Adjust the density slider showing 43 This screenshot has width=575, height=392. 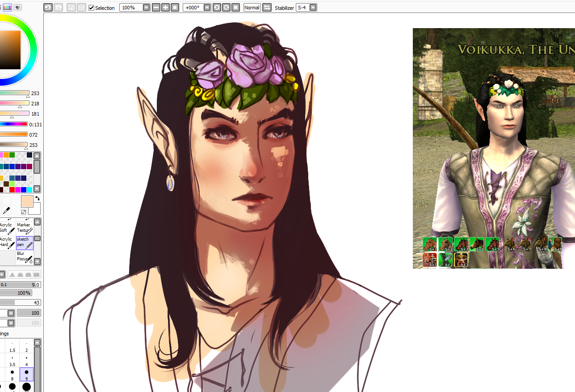(20, 303)
